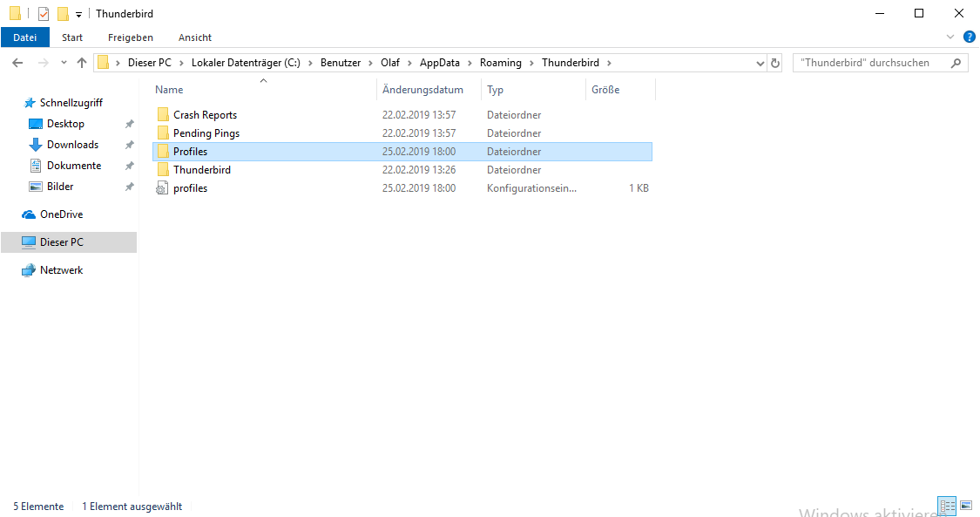Select Schnellzugriff in the navigation pane

(71, 103)
